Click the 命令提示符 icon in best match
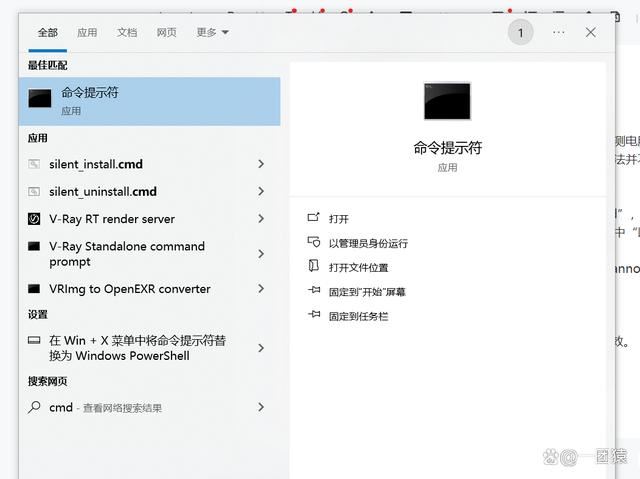Viewport: 640px width, 479px height. [40, 99]
